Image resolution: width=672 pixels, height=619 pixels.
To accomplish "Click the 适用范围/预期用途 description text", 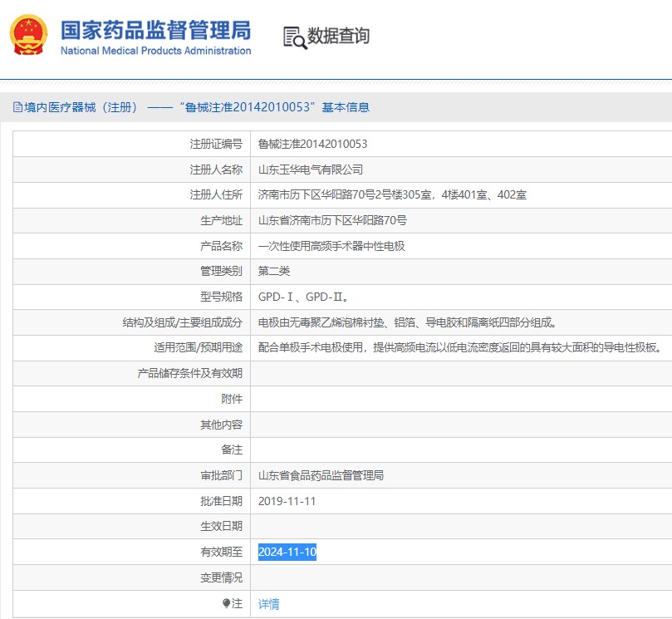I will 459,348.
